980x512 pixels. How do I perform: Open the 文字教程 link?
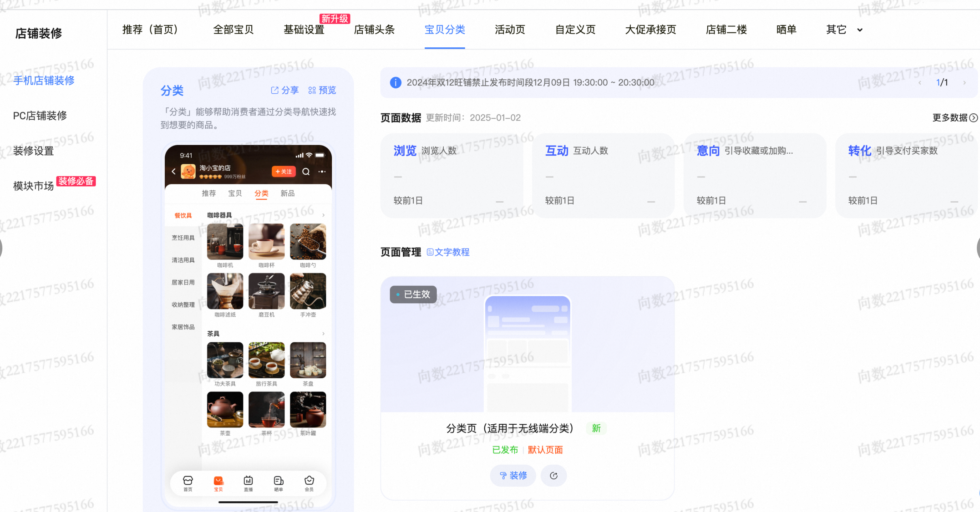point(448,252)
